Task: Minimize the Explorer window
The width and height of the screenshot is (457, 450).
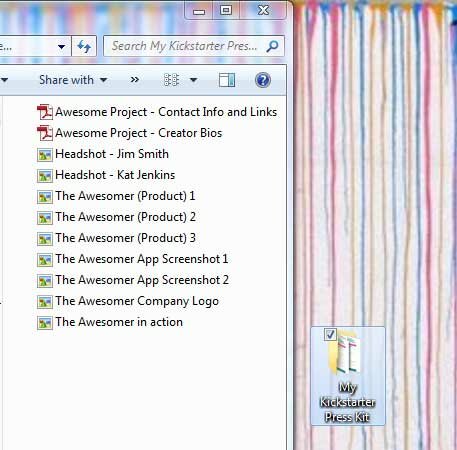Action: point(199,11)
